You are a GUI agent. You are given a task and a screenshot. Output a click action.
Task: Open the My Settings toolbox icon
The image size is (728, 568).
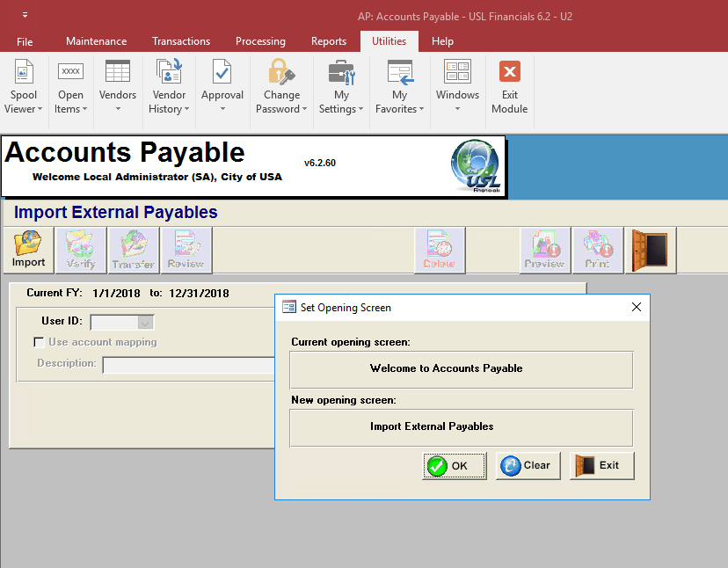pos(341,72)
